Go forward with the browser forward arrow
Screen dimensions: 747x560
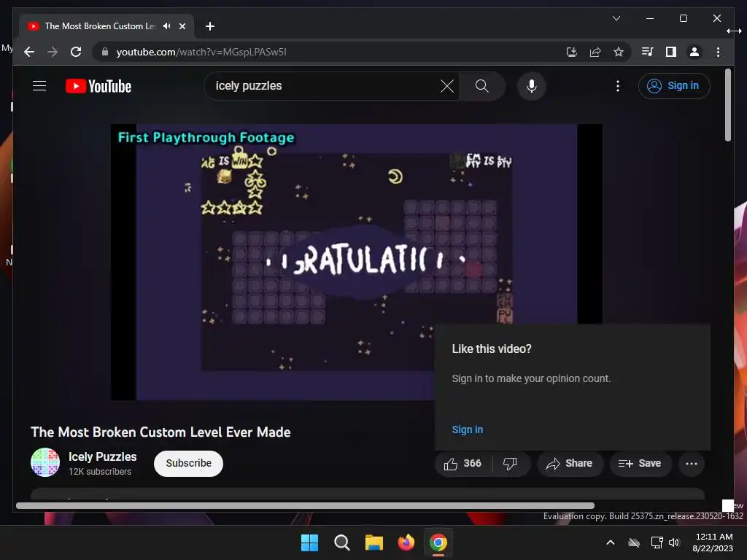53,52
